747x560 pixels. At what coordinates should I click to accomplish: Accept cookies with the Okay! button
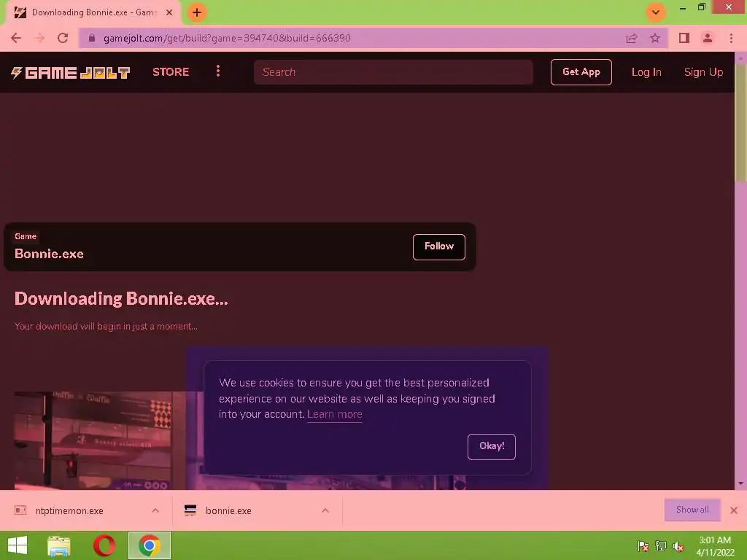point(491,447)
